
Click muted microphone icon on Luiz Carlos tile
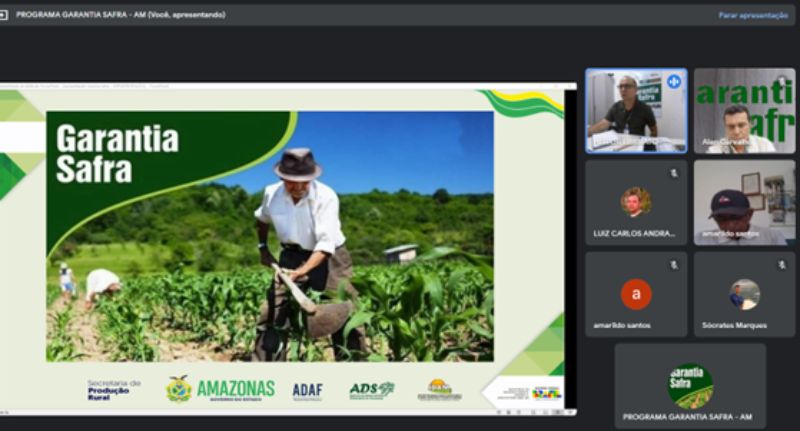[674, 173]
